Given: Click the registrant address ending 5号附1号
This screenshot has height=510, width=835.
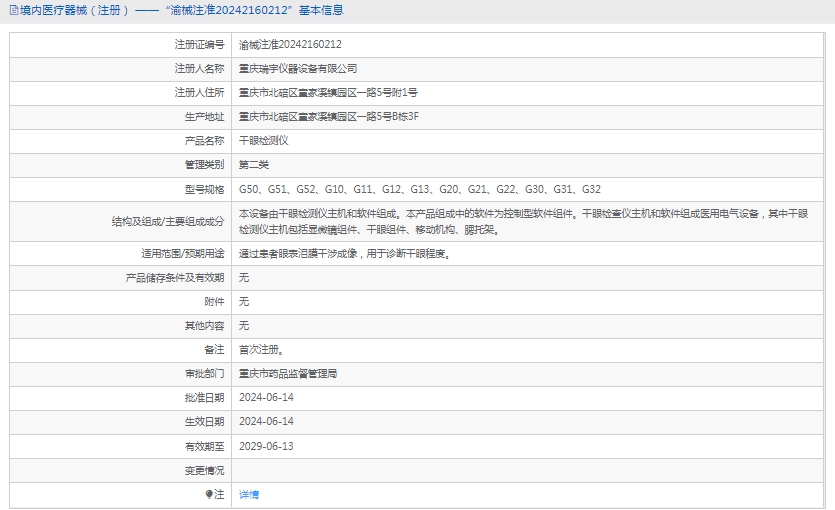Looking at the screenshot, I should pyautogui.click(x=328, y=93).
